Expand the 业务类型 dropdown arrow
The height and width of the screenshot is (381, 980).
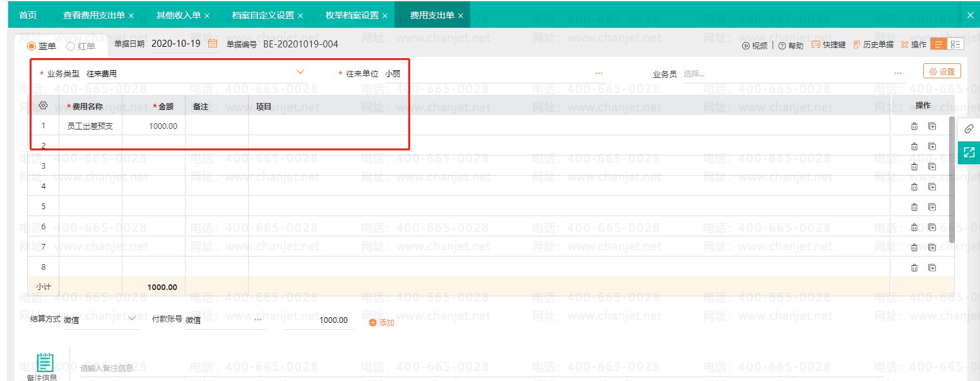(301, 72)
